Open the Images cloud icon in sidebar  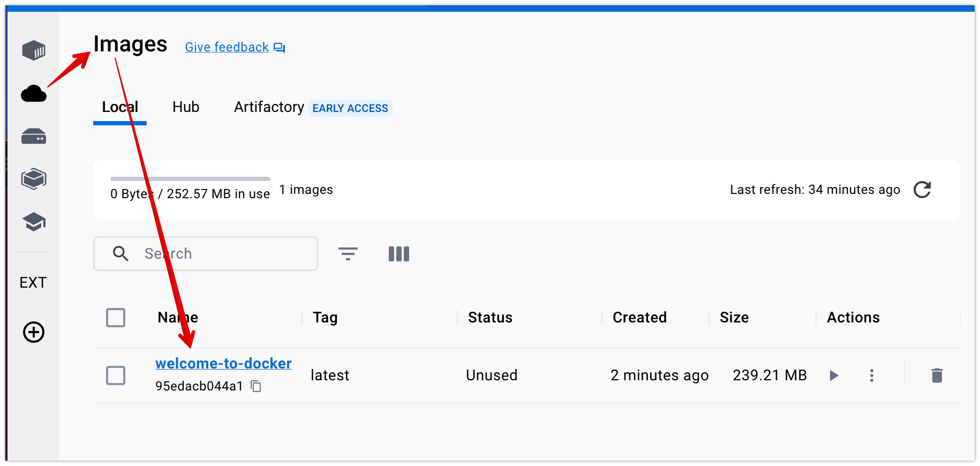[34, 94]
